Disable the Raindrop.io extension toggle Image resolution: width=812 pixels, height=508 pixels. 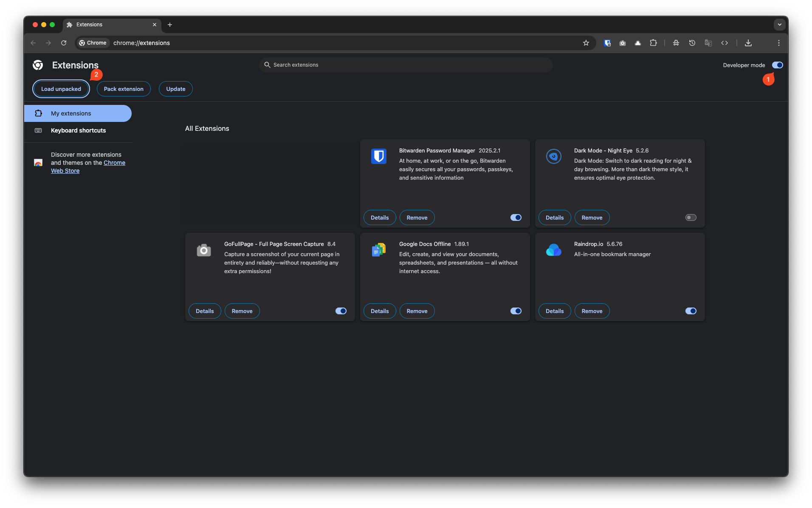(x=691, y=311)
